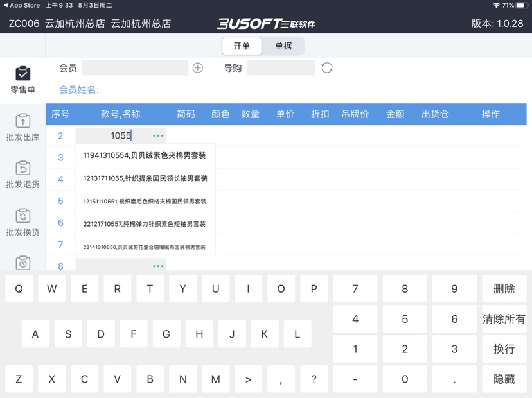The image size is (532, 398).
Task: Open the 零售单 retail order icon
Action: pyautogui.click(x=22, y=74)
